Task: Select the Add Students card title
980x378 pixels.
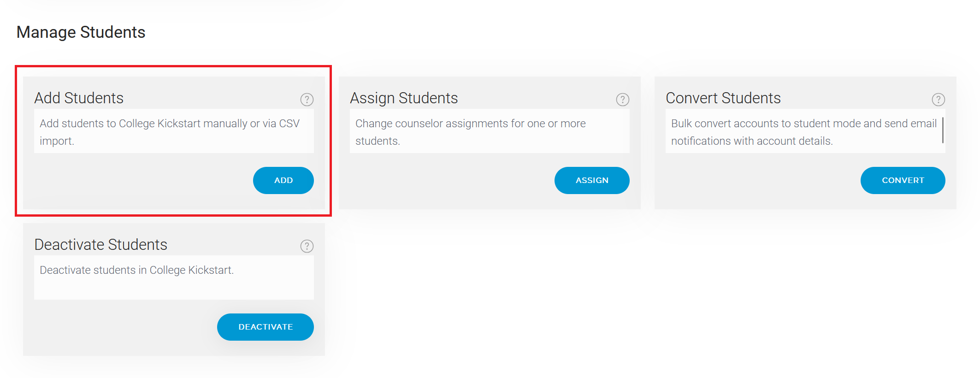Action: click(x=79, y=98)
